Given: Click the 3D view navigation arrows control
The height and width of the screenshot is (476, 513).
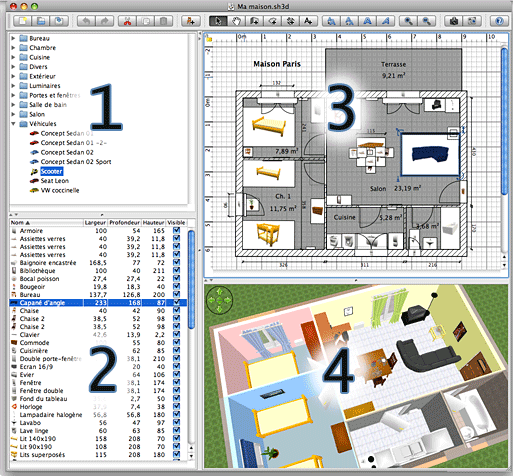Looking at the screenshot, I should pyautogui.click(x=219, y=300).
